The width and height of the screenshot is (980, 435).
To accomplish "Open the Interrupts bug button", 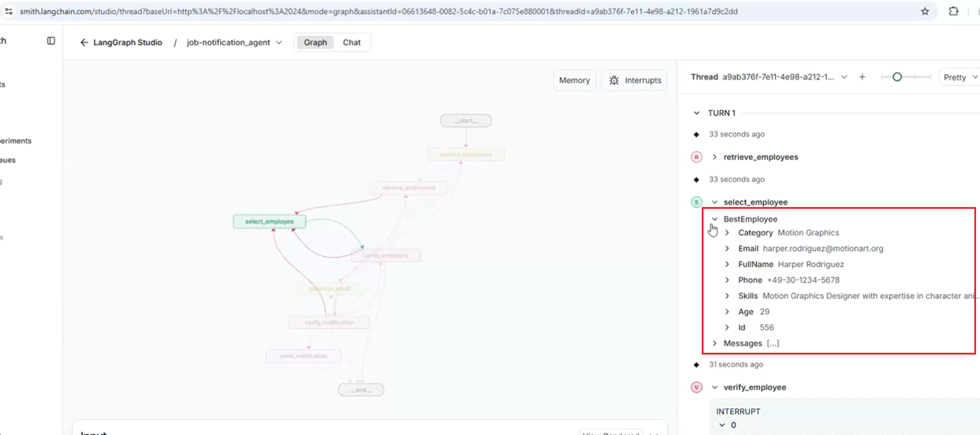I will point(635,80).
